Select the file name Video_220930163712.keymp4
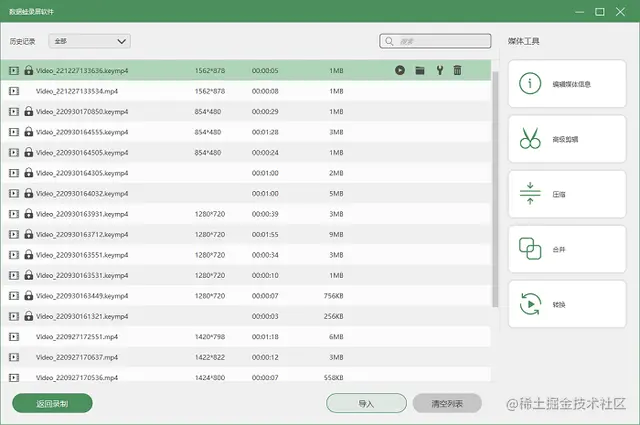640x425 pixels. 82,234
